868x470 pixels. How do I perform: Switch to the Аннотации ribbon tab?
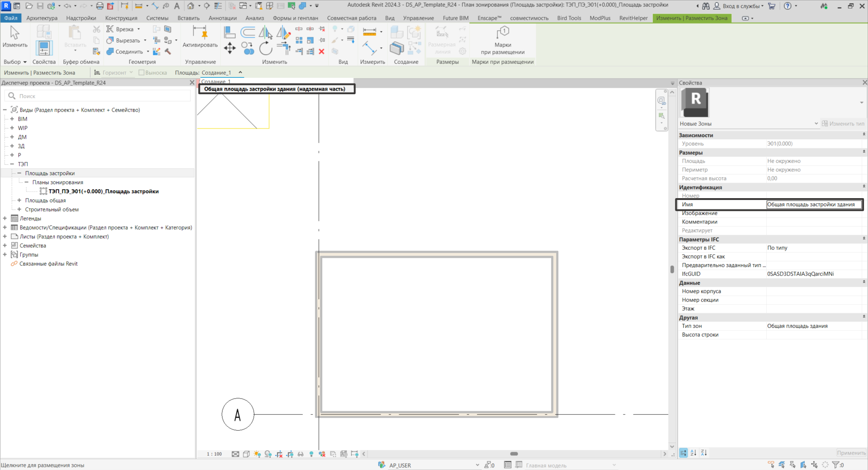(x=222, y=18)
